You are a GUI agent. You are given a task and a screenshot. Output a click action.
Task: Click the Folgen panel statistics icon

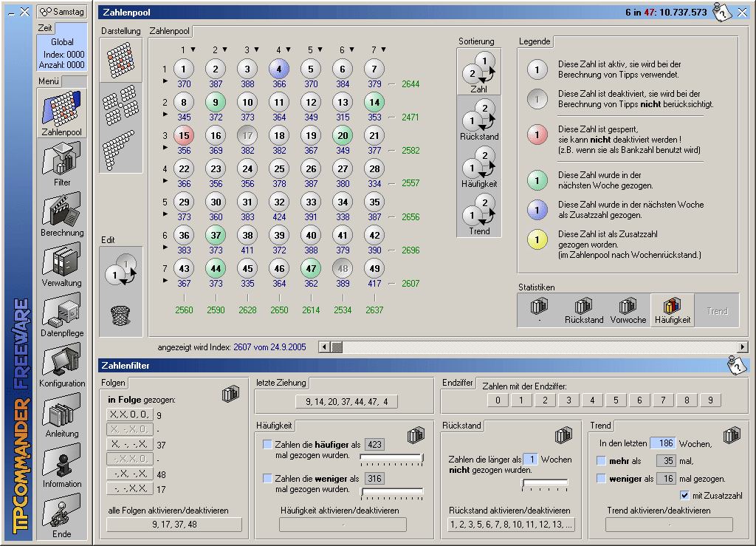(x=230, y=394)
